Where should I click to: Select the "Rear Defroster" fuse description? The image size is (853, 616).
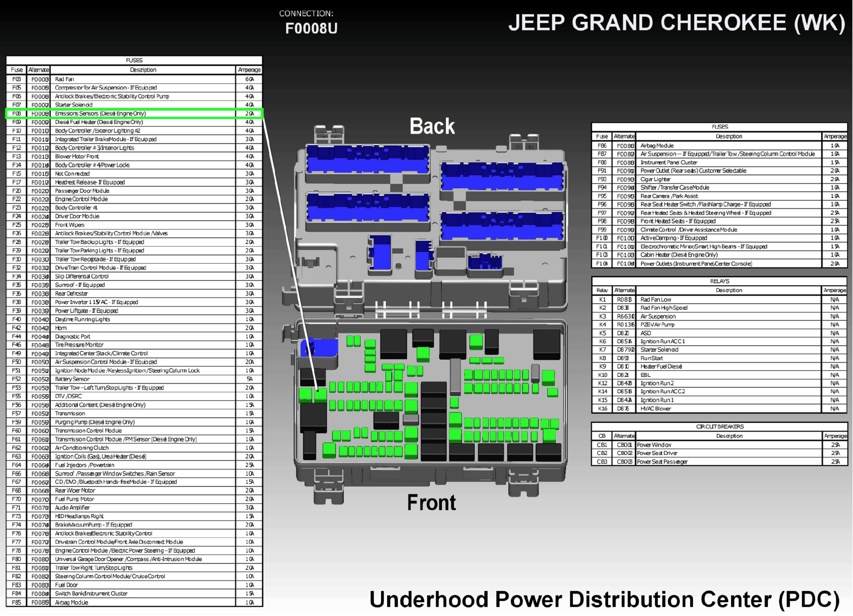coord(71,294)
